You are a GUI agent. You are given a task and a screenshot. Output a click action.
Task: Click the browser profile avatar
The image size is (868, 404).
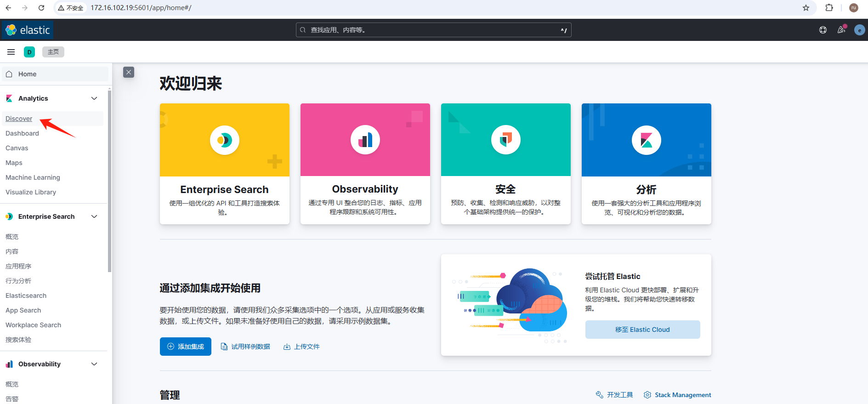click(854, 8)
